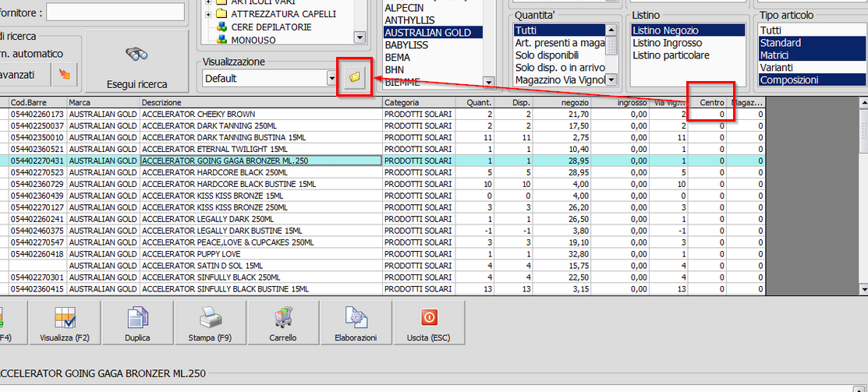This screenshot has height=392, width=868.
Task: Select BABYLISS in the brand list
Action: [406, 44]
